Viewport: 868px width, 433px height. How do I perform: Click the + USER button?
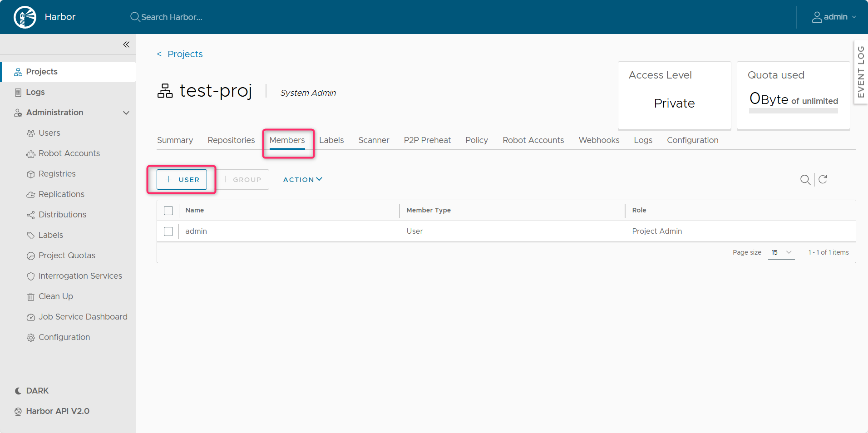click(182, 180)
